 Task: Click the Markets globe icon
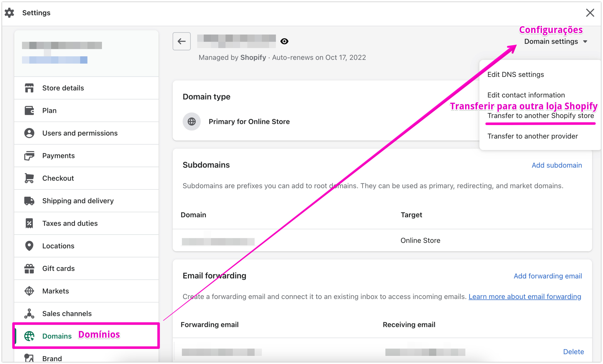(29, 291)
